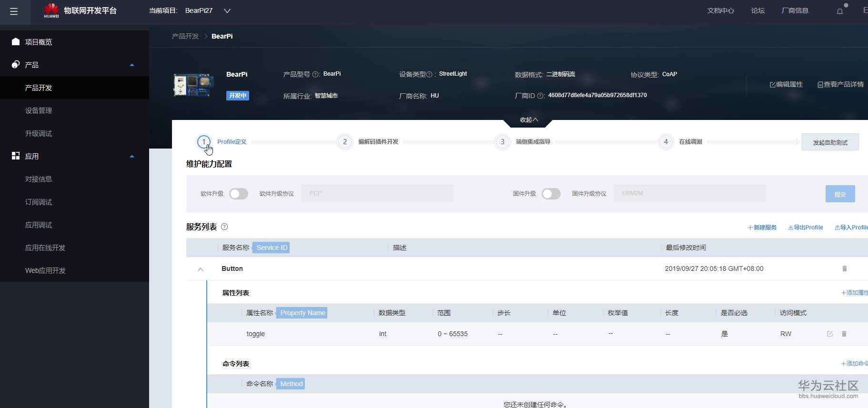Viewport: 868px width, 408px height.
Task: Click the 应用 grid icon
Action: point(16,156)
